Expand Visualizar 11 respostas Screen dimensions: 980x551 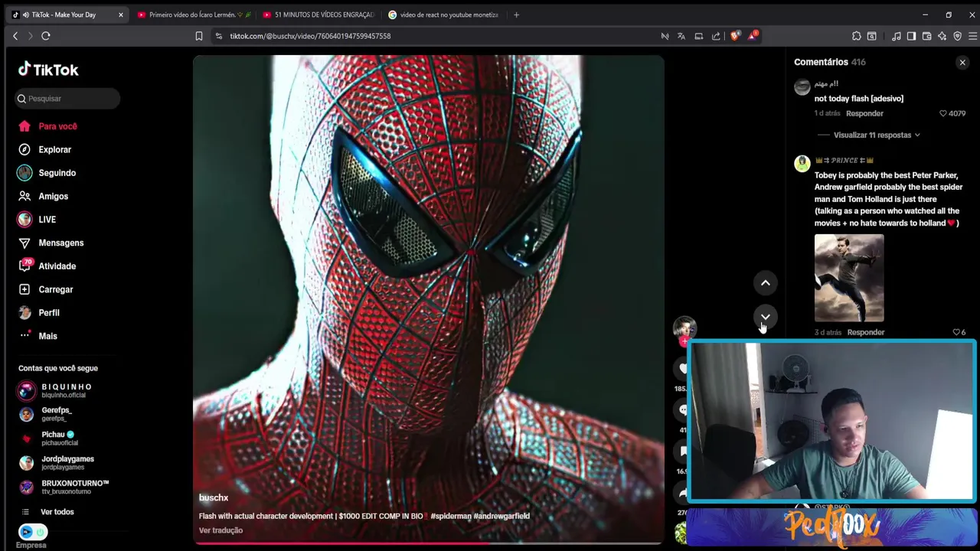[x=877, y=135]
